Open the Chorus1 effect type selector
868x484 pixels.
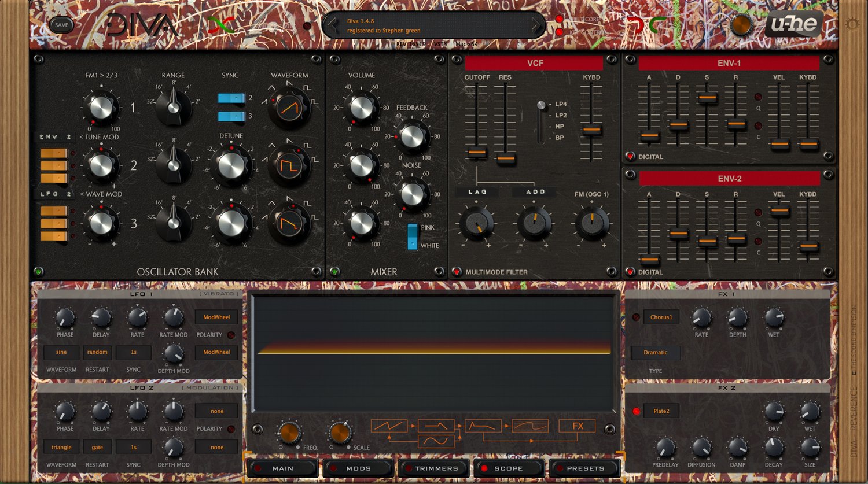[661, 317]
